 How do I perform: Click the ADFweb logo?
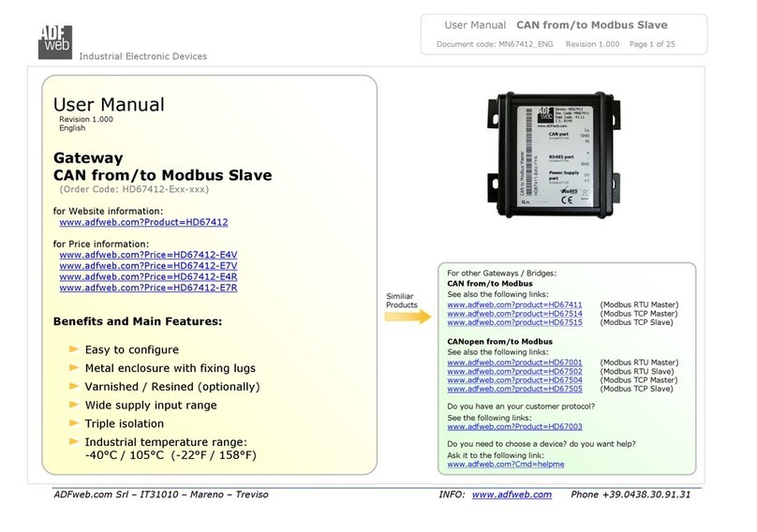point(55,42)
